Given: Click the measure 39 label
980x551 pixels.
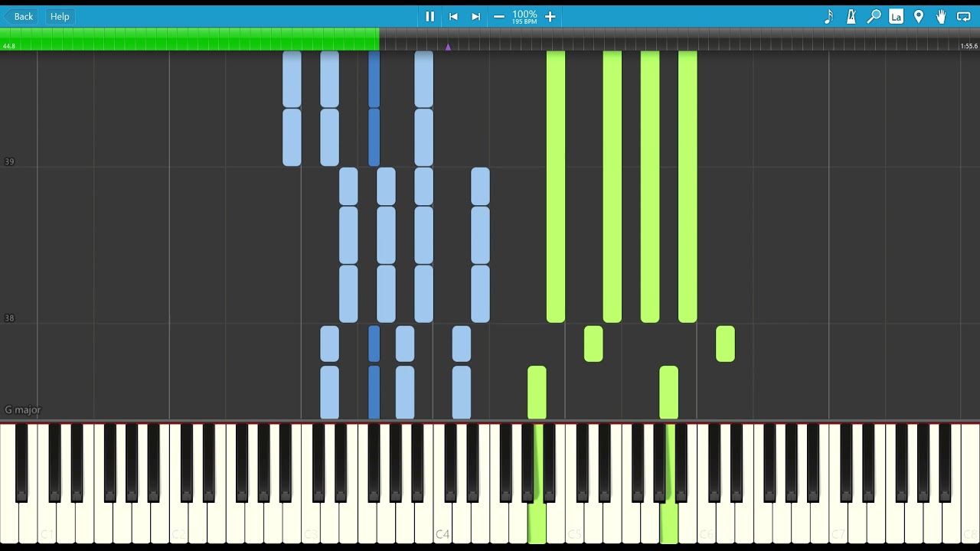Looking at the screenshot, I should coord(9,161).
